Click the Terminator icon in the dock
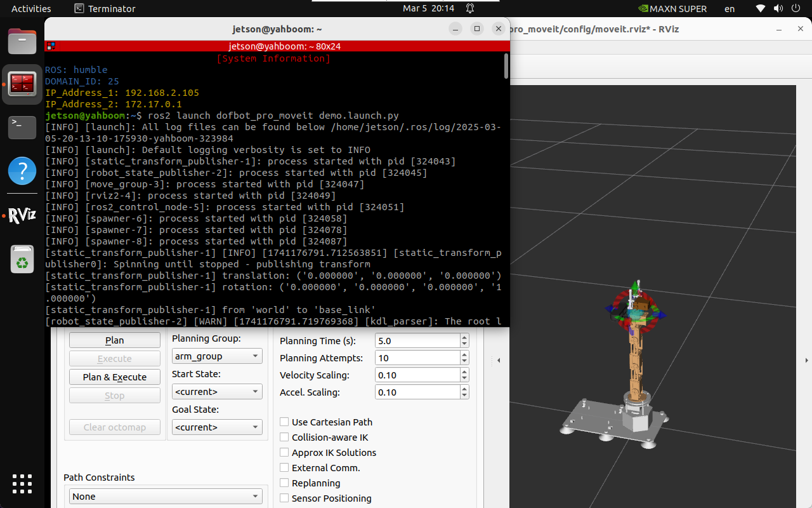812x508 pixels. 22,84
